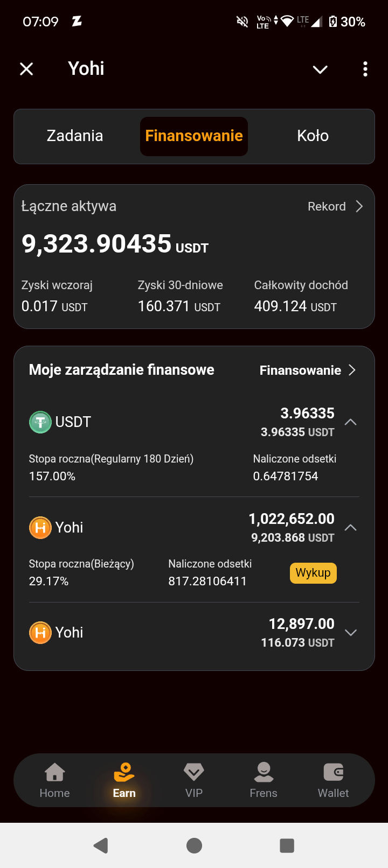Open the Frens icon in navigation
The image size is (388, 868).
click(x=264, y=773)
